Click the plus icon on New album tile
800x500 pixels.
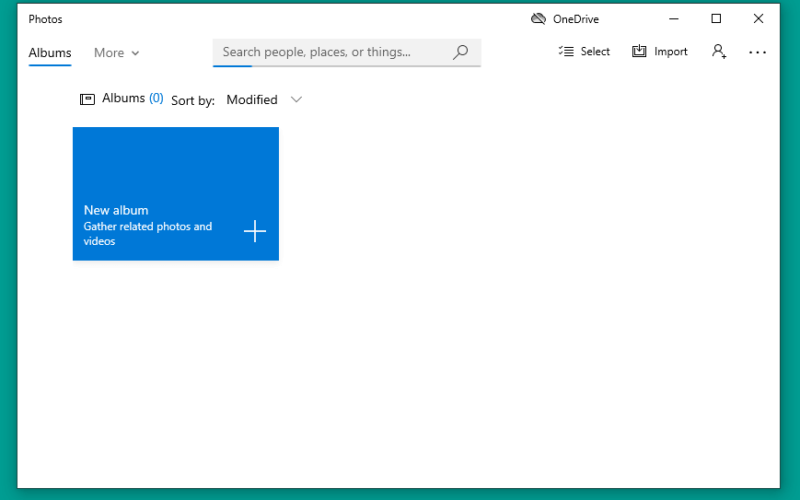[255, 231]
